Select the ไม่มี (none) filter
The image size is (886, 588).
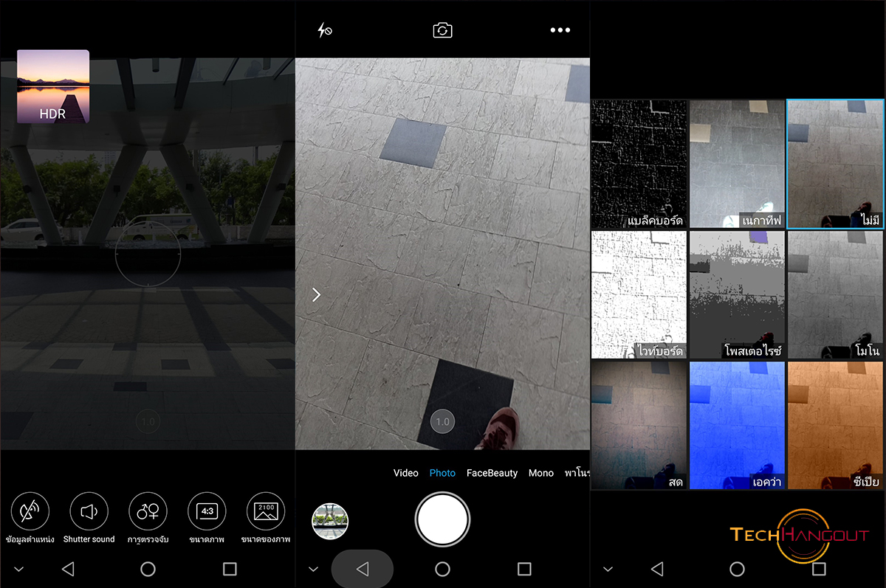point(836,164)
